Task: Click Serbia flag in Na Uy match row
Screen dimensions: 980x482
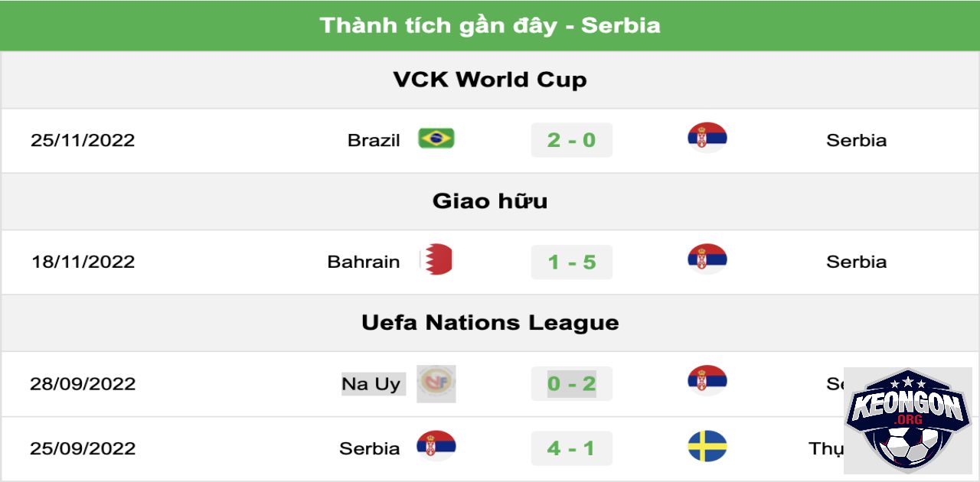Action: 707,381
